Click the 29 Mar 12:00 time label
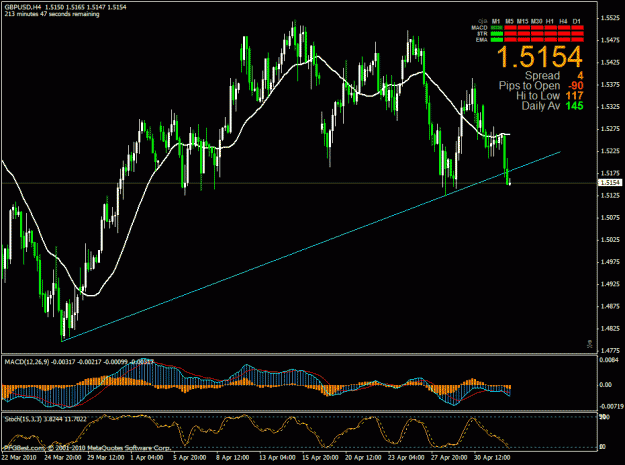 [105, 457]
